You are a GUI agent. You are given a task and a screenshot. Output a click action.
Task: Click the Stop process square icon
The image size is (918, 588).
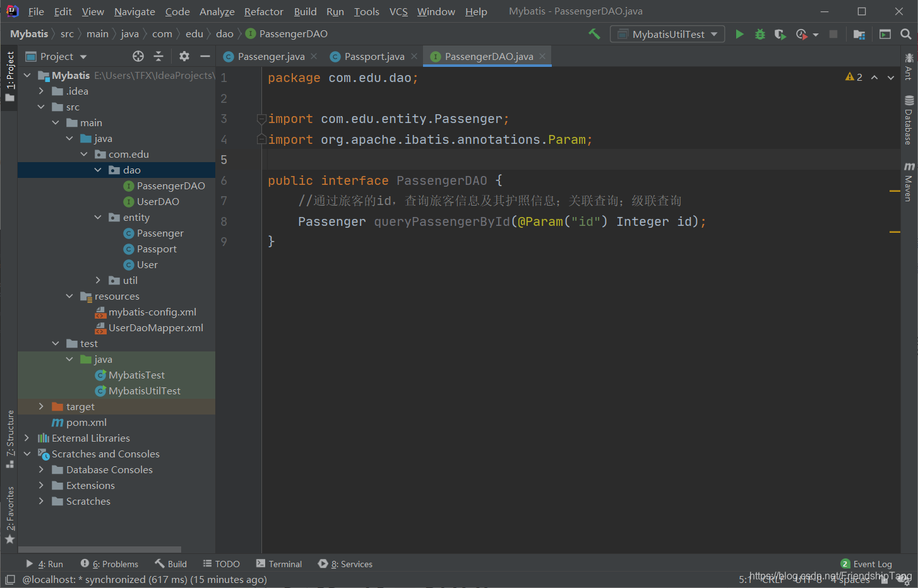833,34
